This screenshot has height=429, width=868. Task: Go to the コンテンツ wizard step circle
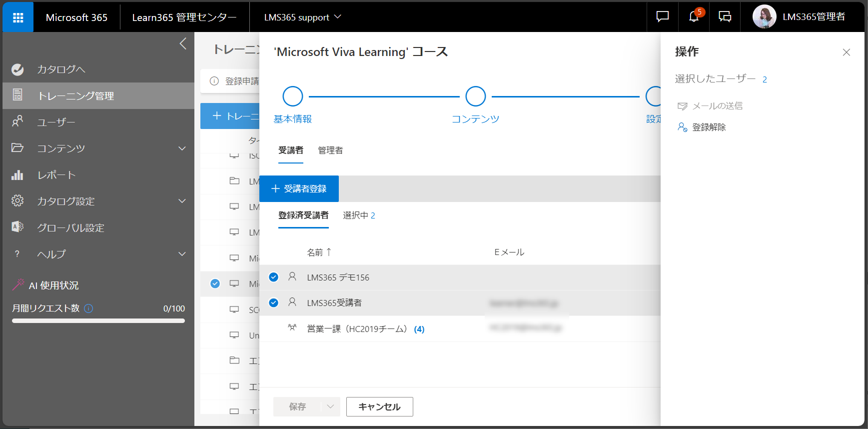coord(476,96)
